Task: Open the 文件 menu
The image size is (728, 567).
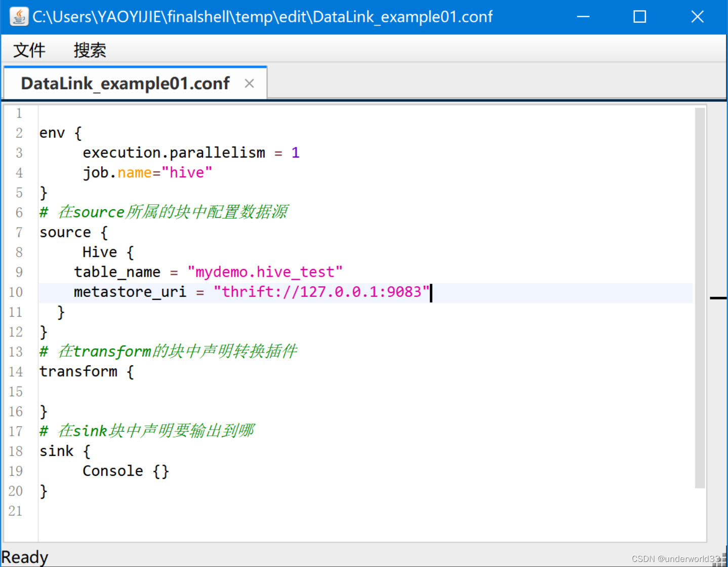Action: pos(29,49)
